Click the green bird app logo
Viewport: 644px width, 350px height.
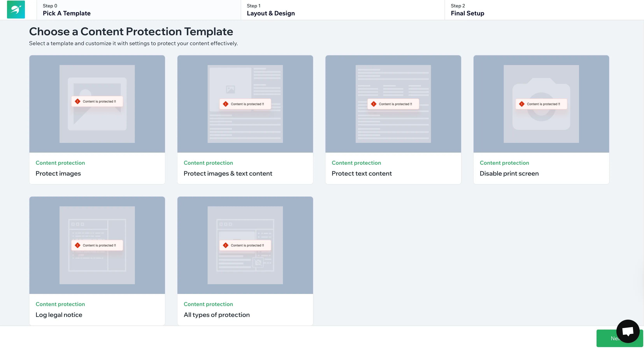[16, 10]
